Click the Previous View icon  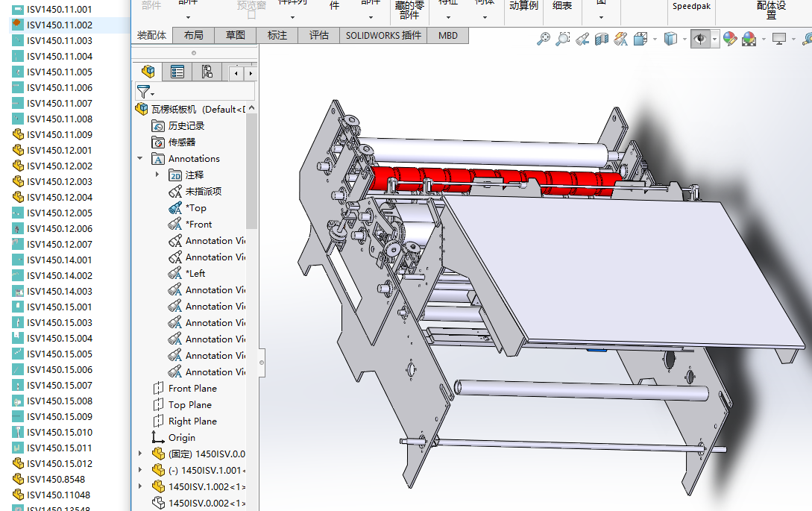pyautogui.click(x=582, y=39)
